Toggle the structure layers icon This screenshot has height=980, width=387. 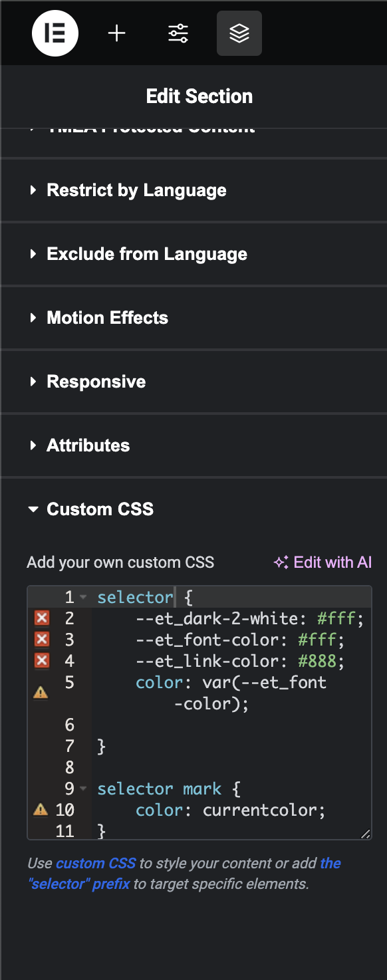[239, 33]
